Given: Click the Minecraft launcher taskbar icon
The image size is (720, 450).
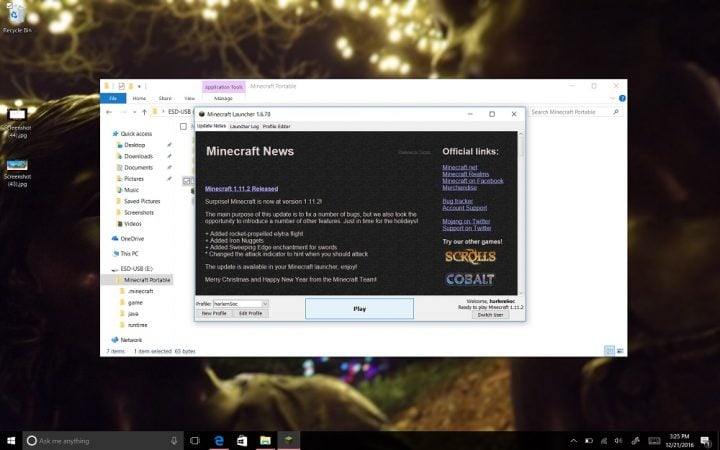Looking at the screenshot, I should point(288,441).
